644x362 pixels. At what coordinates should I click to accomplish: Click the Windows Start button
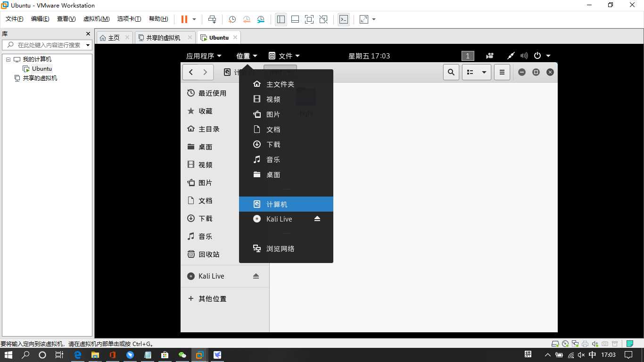(8, 355)
